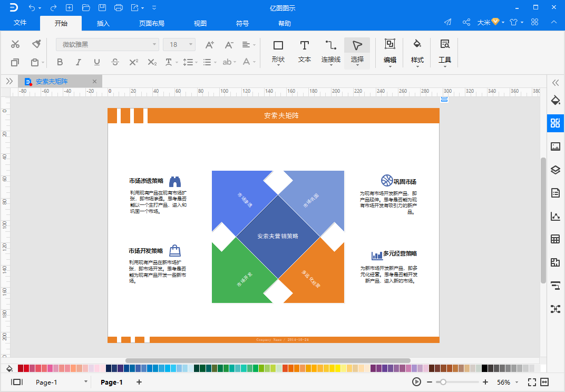Decrease font size with A- icon

click(x=229, y=45)
